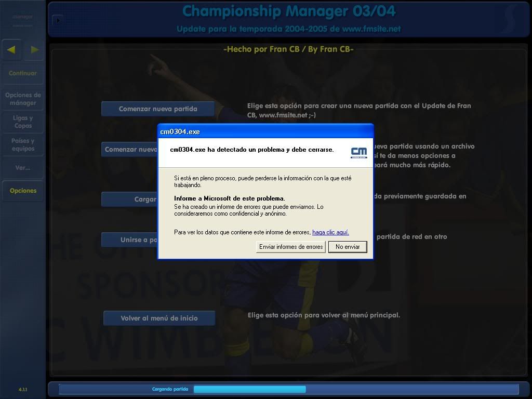Select Continuar in the sidebar
532x399 pixels.
click(23, 73)
